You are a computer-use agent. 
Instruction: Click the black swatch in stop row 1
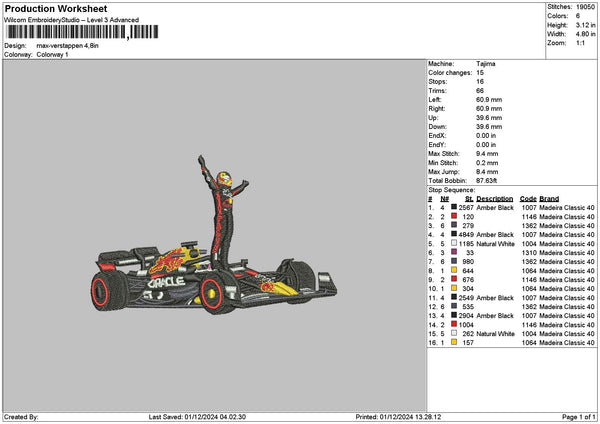click(x=454, y=207)
